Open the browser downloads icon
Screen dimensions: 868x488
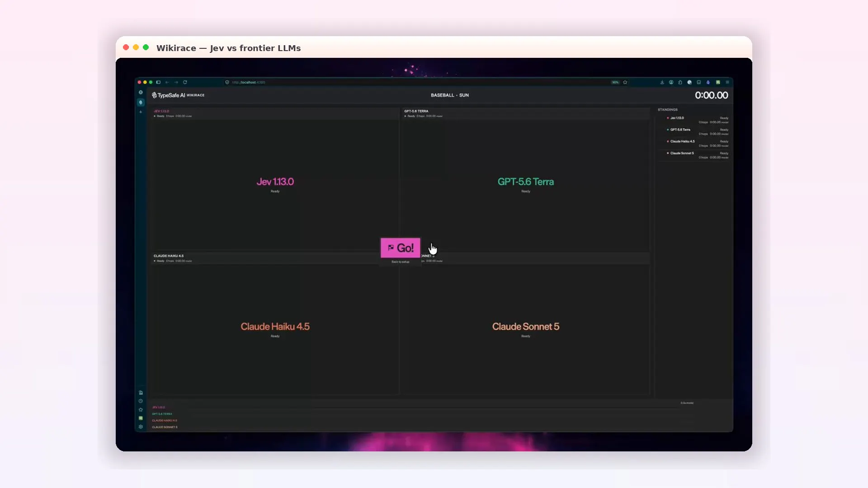point(662,82)
